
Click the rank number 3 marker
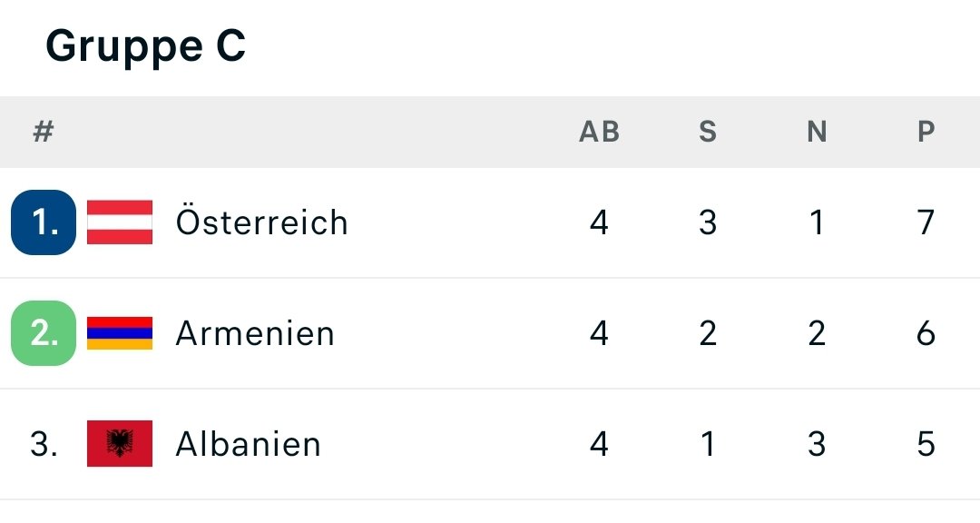(44, 443)
